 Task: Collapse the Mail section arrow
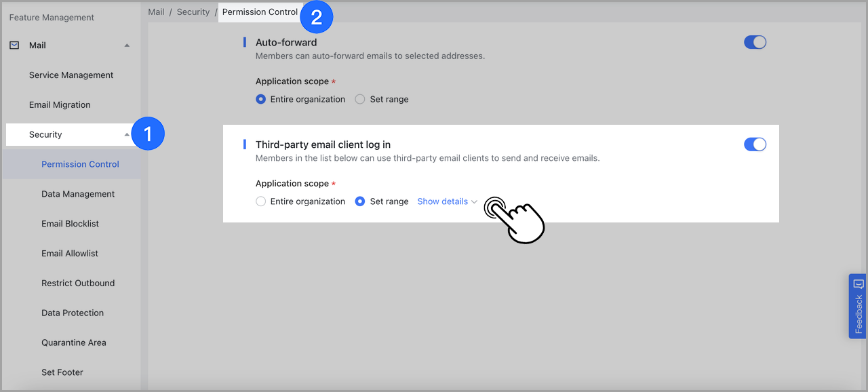click(x=127, y=45)
